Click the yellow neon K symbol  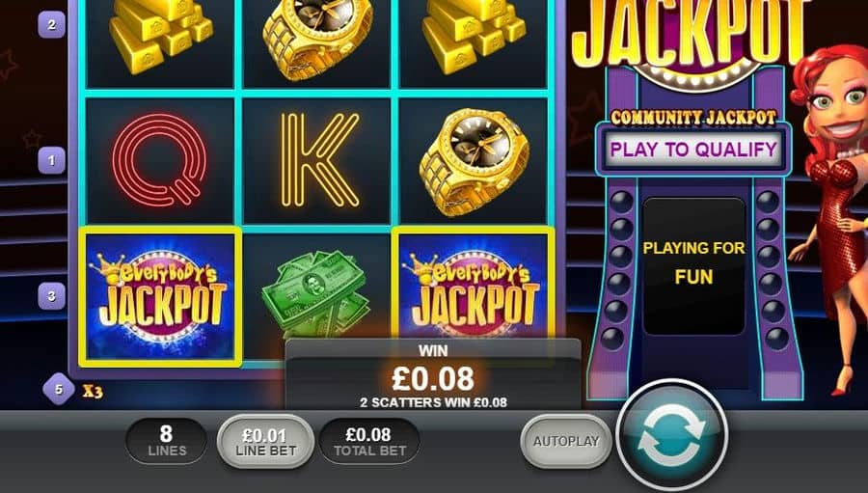(x=317, y=161)
